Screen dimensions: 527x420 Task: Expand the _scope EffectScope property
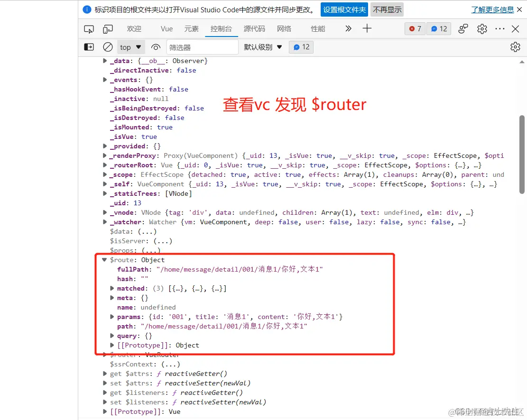(105, 174)
